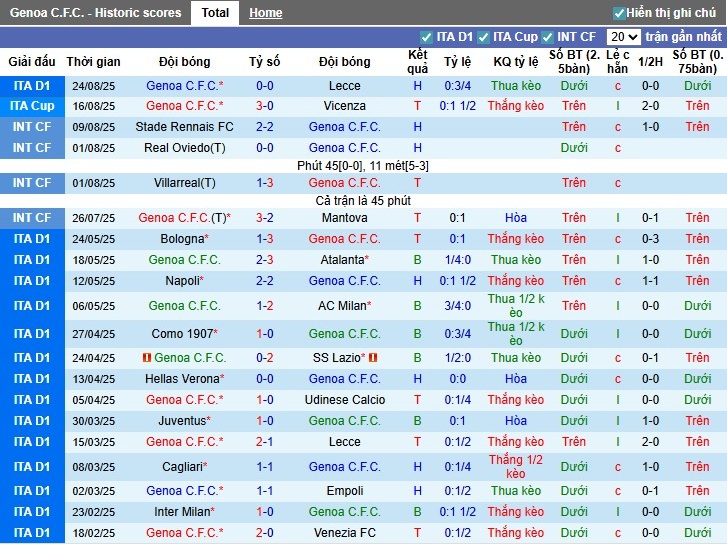Click the red card icon beside Genoa C.F.C.
727x545 pixels.
click(147, 358)
